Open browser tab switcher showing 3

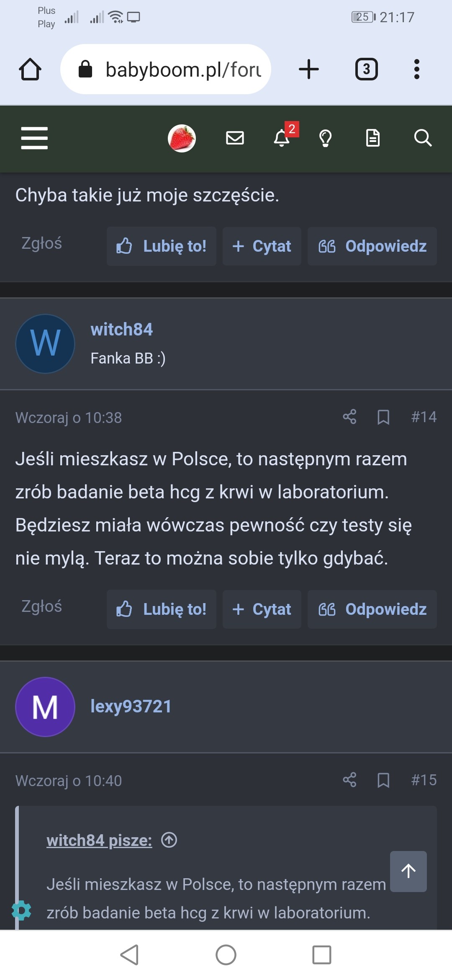click(x=367, y=69)
